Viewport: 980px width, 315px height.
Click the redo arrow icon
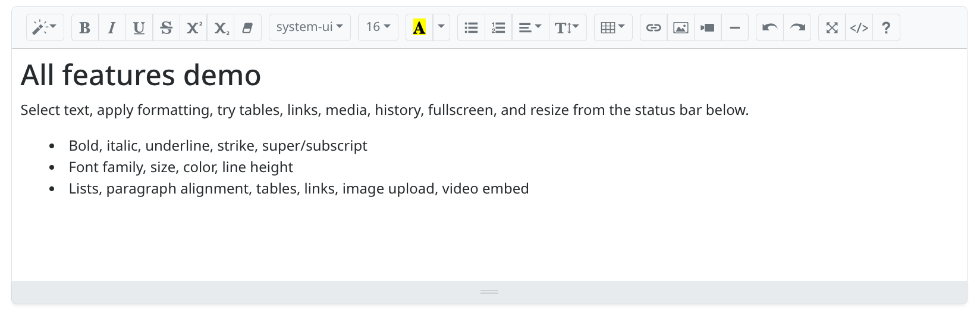point(797,27)
